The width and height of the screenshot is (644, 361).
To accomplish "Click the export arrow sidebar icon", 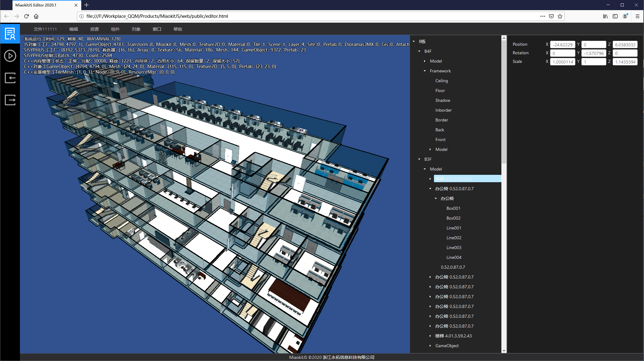I will coord(10,100).
